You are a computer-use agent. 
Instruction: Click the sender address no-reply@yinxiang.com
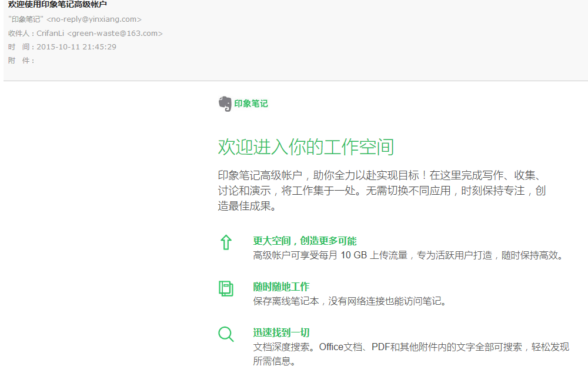[x=93, y=19]
